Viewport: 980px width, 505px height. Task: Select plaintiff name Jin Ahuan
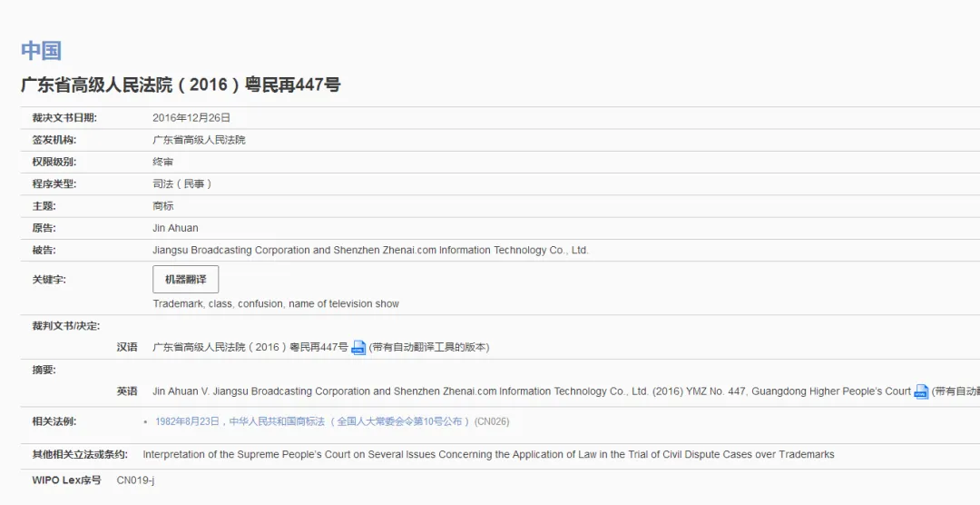point(175,228)
